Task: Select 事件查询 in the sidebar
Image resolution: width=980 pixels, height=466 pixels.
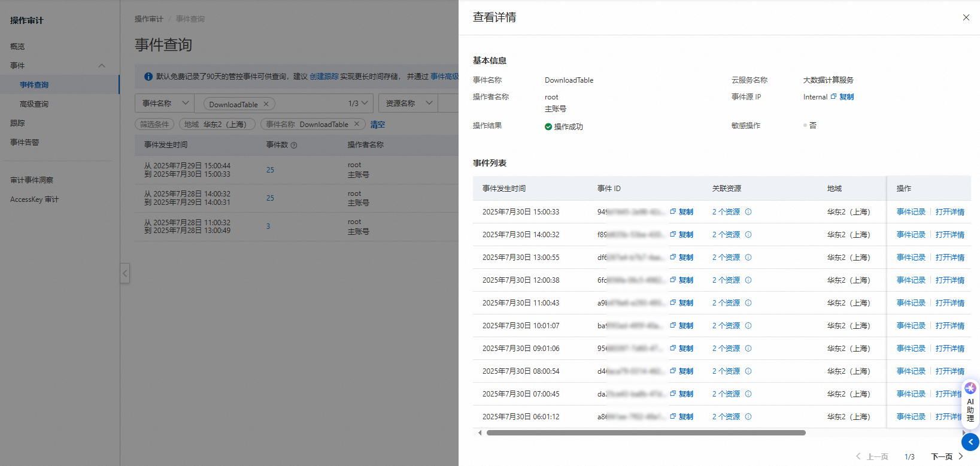Action: pos(34,84)
